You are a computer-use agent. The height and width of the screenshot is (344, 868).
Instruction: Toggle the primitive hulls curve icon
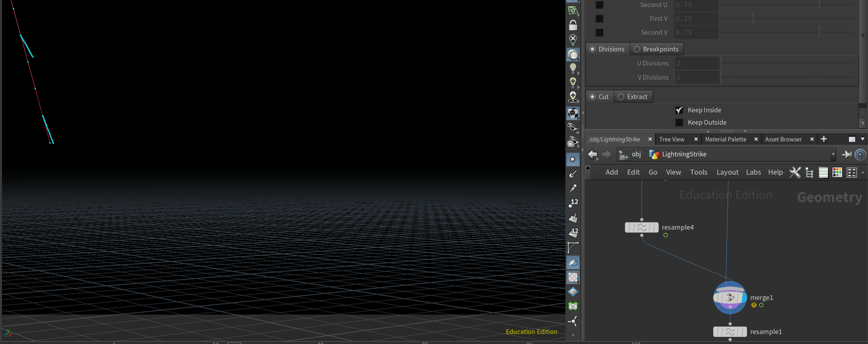point(573,247)
